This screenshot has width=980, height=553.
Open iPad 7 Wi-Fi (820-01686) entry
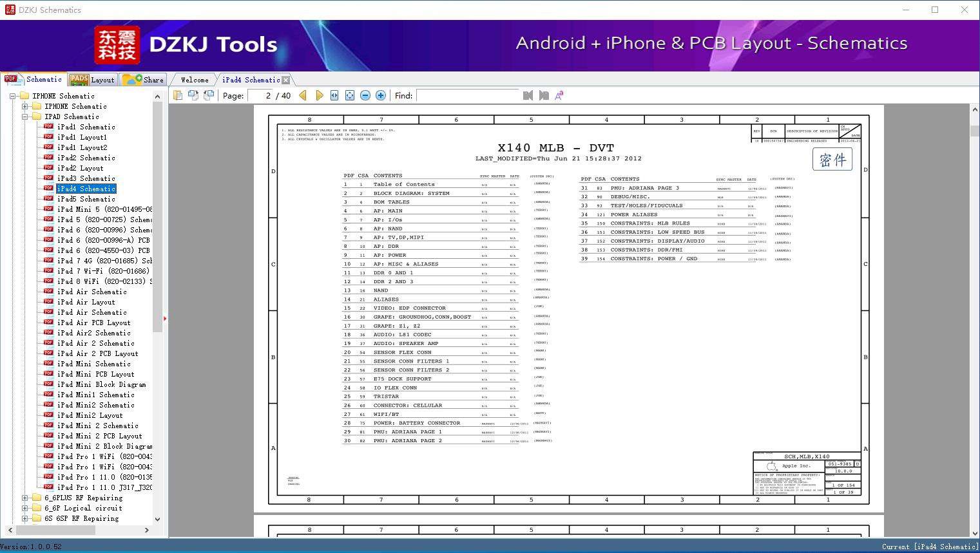(104, 271)
